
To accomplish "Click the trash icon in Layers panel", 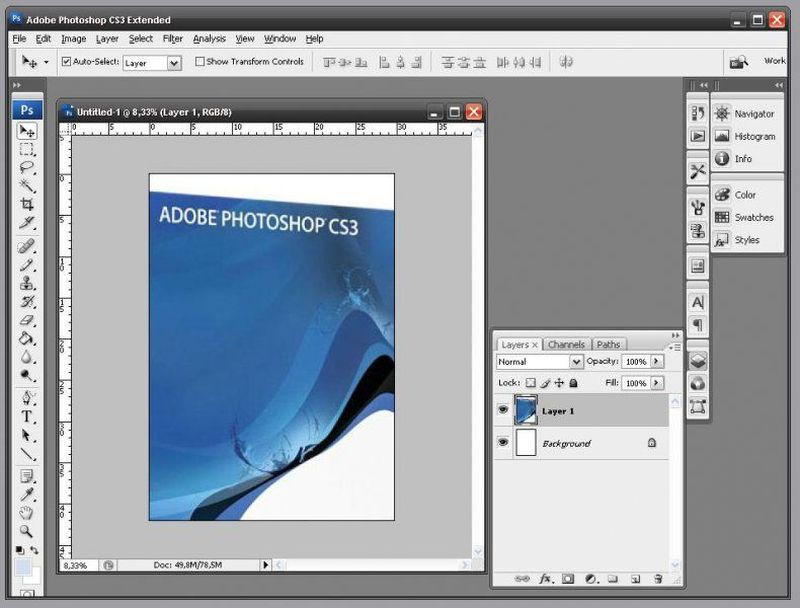I will pyautogui.click(x=658, y=578).
